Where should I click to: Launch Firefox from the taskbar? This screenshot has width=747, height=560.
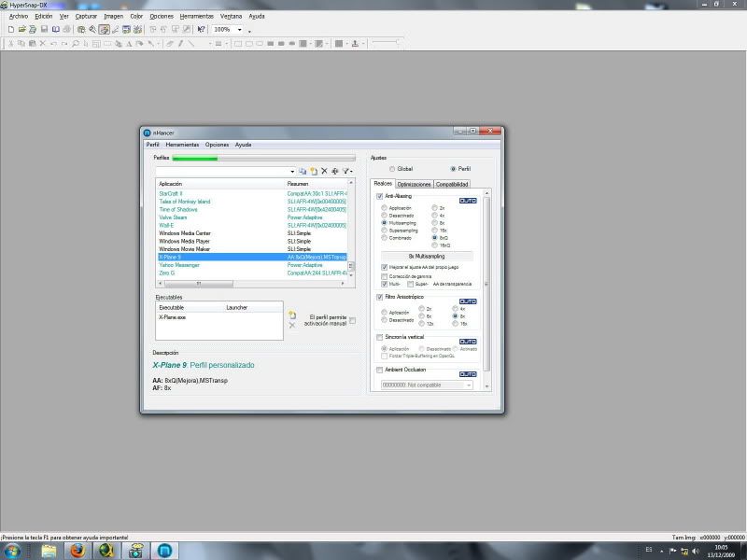point(78,551)
